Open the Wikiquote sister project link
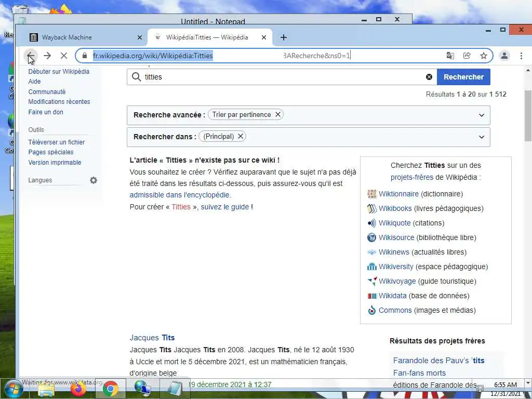 pyautogui.click(x=394, y=223)
